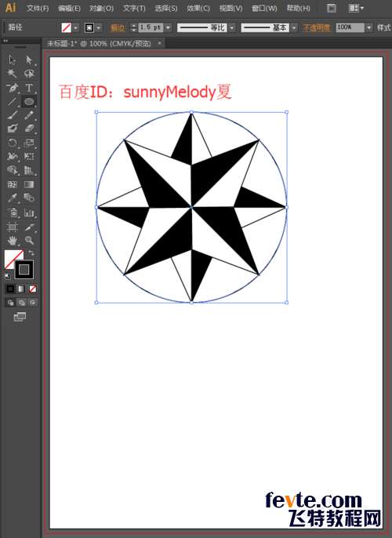The image size is (392, 538).
Task: Select the Selection tool arrow
Action: pos(13,60)
